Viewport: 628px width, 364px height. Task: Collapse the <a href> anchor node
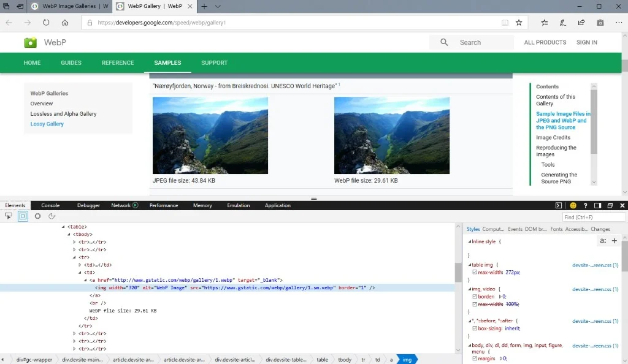click(85, 280)
